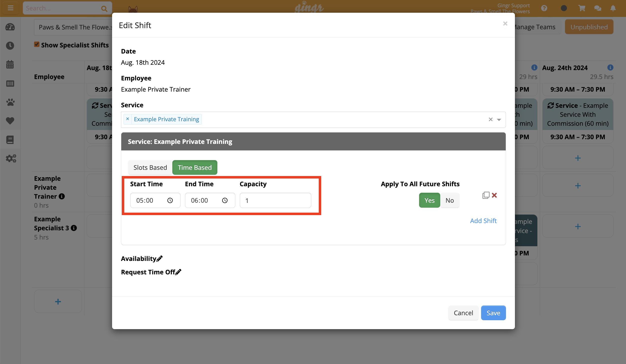Clear all selected services
This screenshot has width=626, height=364.
(x=491, y=120)
